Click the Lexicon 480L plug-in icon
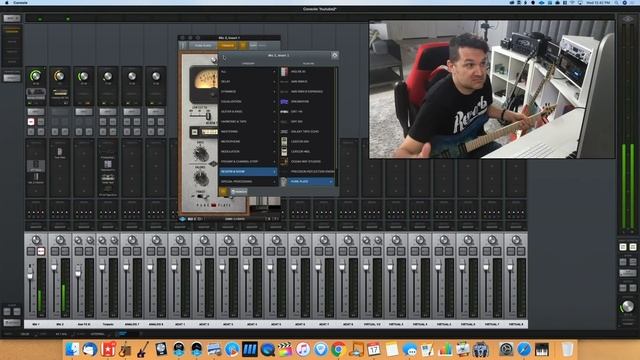640x360 pixels. coord(284,151)
